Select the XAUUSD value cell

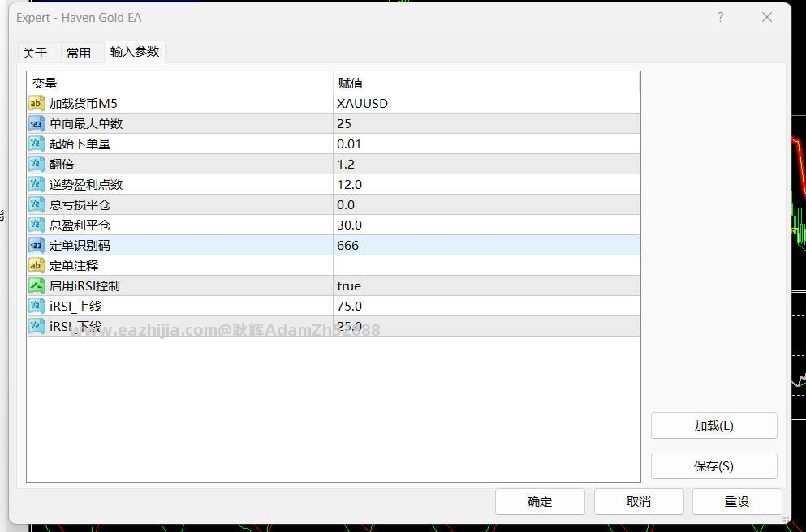(x=486, y=103)
